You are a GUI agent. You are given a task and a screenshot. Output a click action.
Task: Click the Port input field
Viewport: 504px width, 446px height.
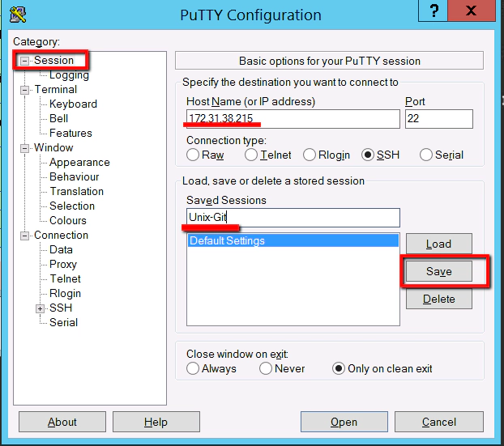point(439,119)
